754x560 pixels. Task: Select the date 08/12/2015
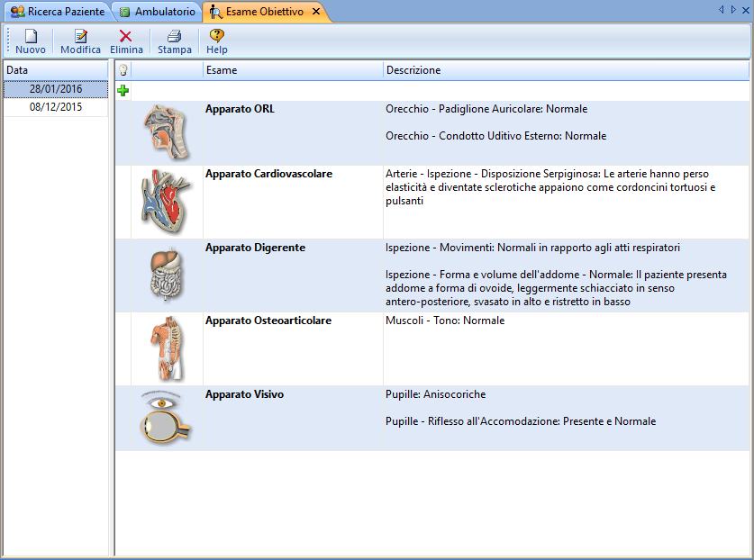56,107
